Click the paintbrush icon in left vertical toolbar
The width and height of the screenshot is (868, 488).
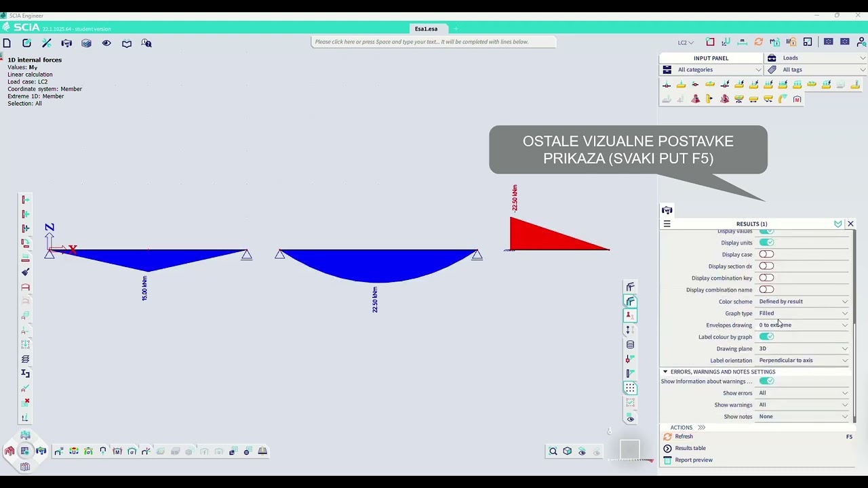point(25,272)
